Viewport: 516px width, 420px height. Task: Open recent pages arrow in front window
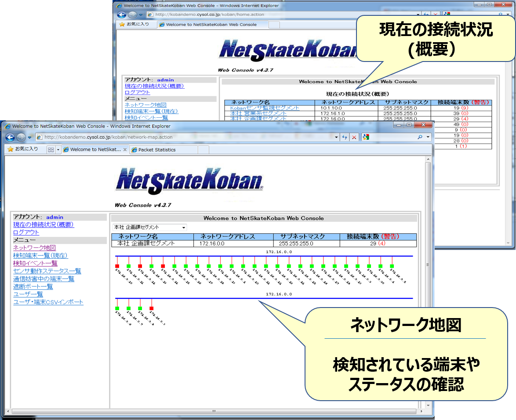(29, 137)
